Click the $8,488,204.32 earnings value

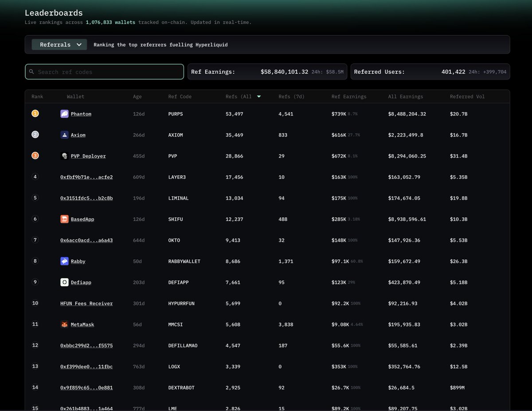pos(407,114)
